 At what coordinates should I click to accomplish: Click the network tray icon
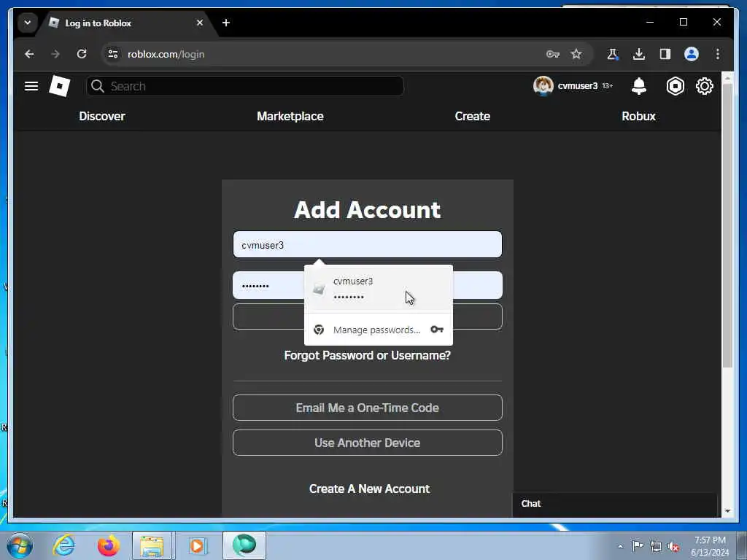point(656,547)
